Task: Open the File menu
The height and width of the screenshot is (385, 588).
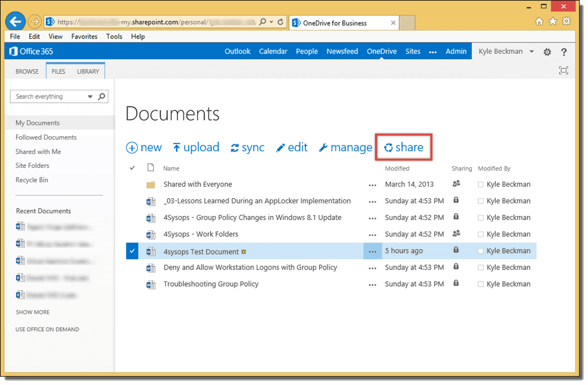Action: [x=15, y=36]
